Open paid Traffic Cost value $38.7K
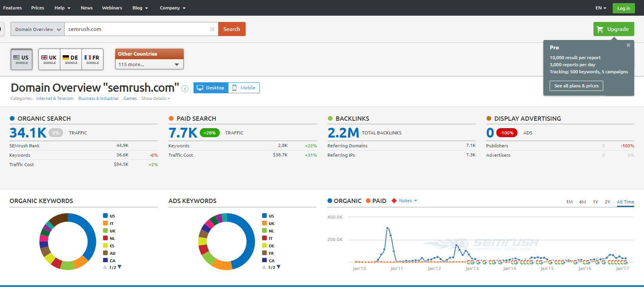The image size is (644, 290). pyautogui.click(x=280, y=155)
